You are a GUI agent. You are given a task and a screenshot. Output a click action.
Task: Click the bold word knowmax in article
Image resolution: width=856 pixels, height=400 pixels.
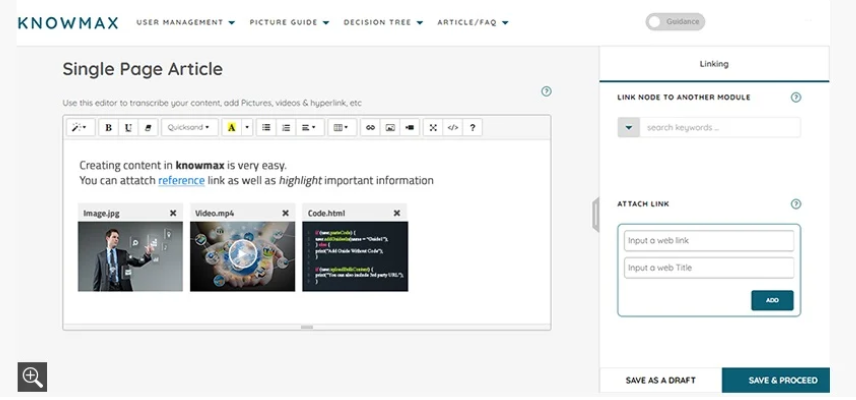(x=200, y=165)
